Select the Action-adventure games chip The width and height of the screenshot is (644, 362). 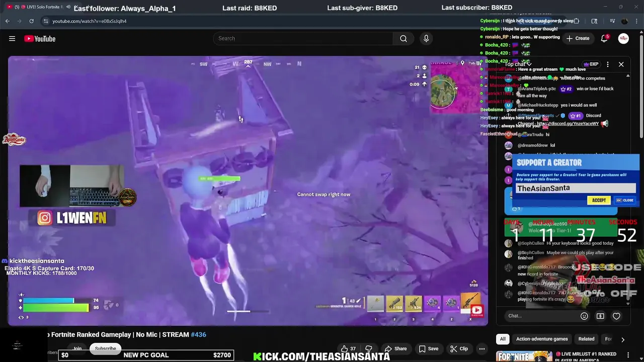click(542, 339)
